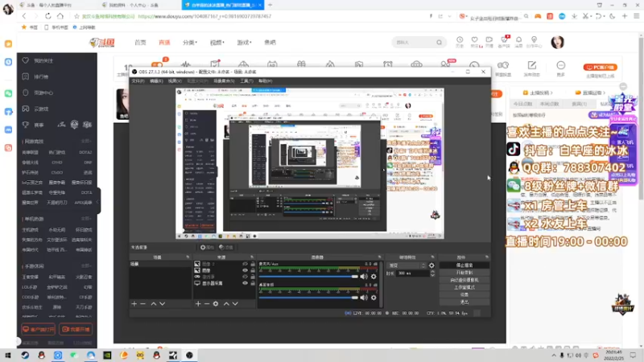This screenshot has width=644, height=362.
Task: Mute the 桌面音频 audio channel
Action: point(364,298)
